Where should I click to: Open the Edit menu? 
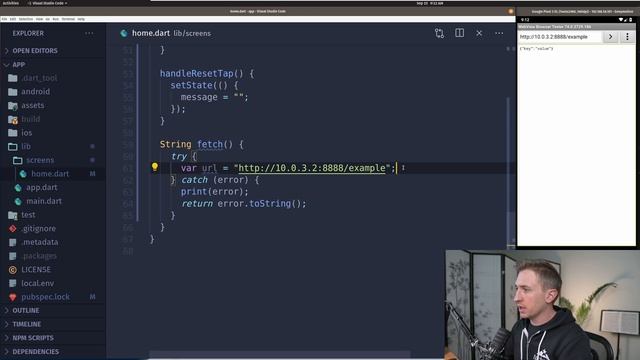point(13,19)
